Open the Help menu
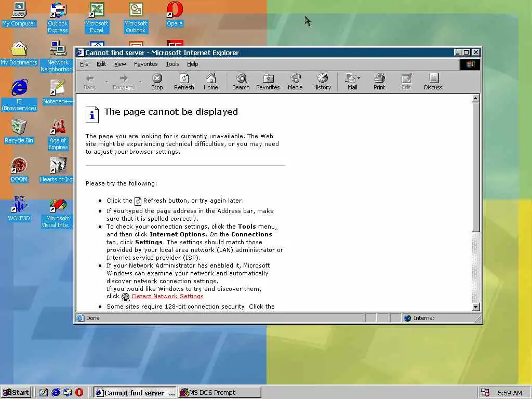 click(x=192, y=64)
